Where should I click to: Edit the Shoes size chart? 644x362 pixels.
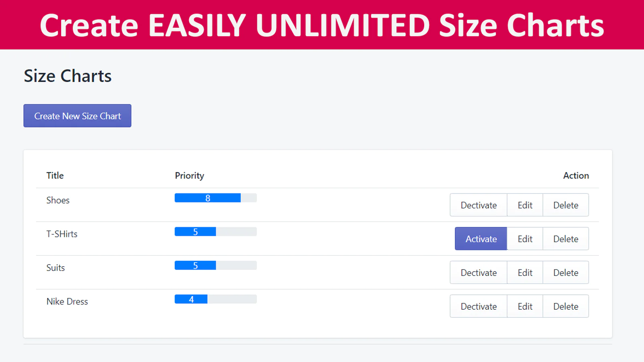pyautogui.click(x=525, y=205)
